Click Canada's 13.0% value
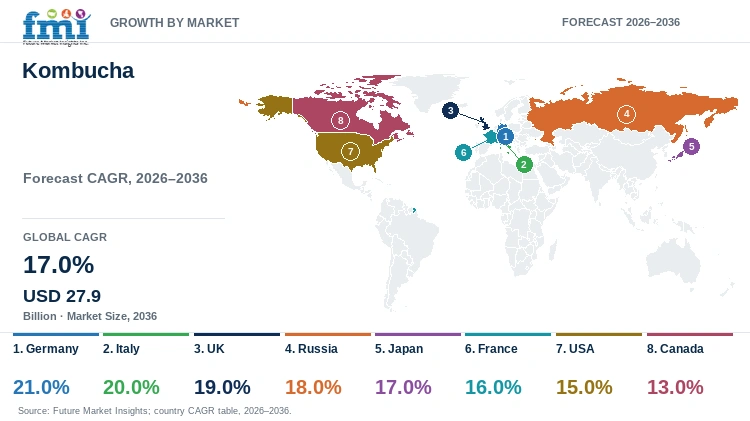The image size is (750, 421). pos(675,387)
